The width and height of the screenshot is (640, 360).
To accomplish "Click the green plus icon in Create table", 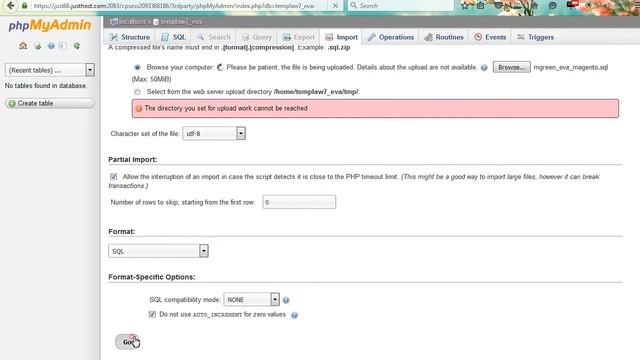I will pyautogui.click(x=12, y=104).
